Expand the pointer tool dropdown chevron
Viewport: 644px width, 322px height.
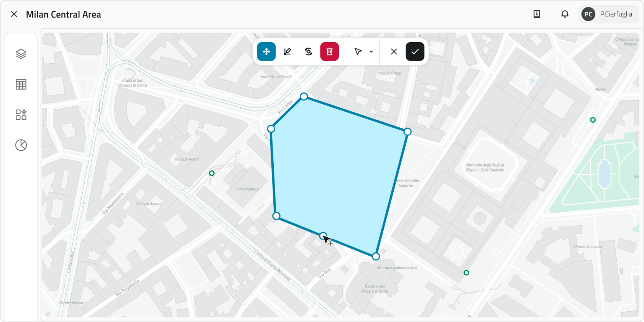point(371,52)
